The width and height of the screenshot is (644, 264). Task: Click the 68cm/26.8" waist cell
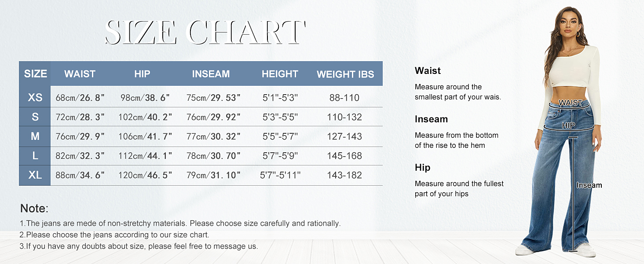point(80,98)
